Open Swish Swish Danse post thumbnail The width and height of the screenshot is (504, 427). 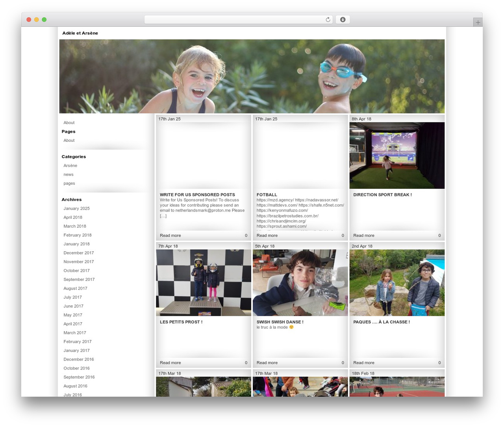pyautogui.click(x=300, y=283)
